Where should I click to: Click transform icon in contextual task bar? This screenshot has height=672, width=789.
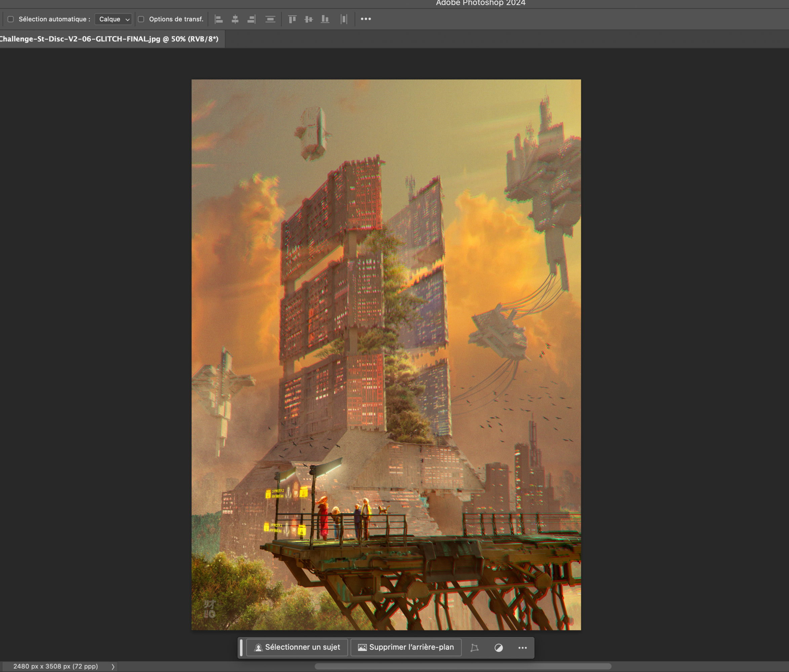click(474, 648)
